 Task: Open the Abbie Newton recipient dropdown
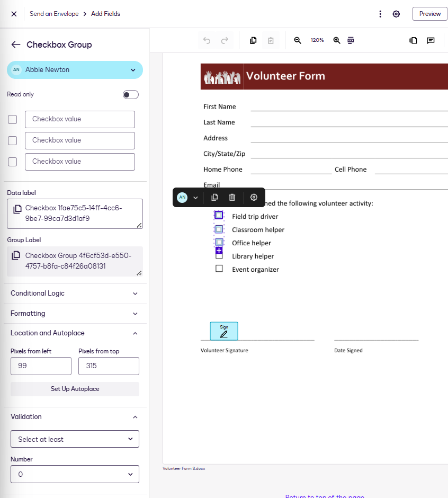click(x=133, y=70)
